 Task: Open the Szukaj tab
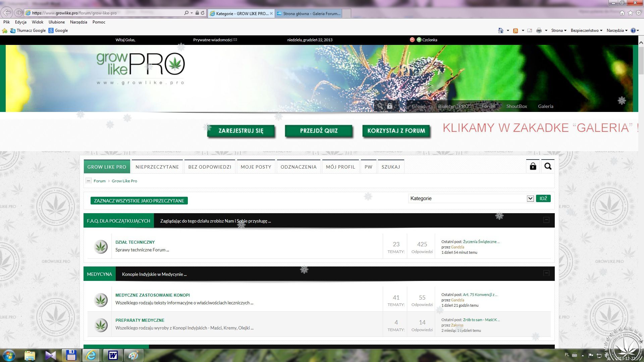coord(391,167)
